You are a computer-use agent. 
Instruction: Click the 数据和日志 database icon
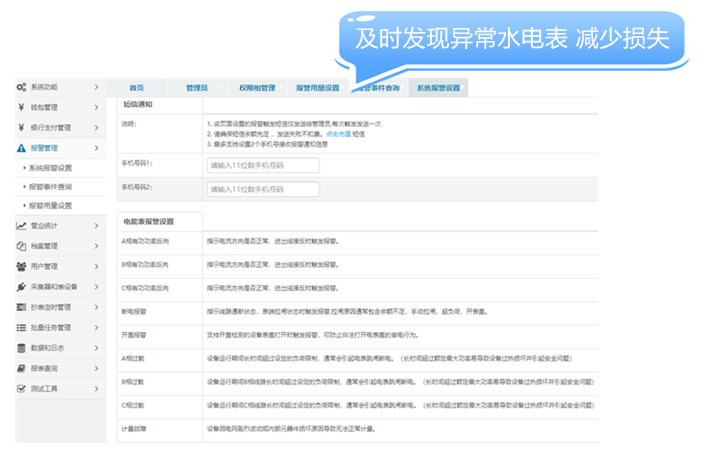[x=21, y=348]
